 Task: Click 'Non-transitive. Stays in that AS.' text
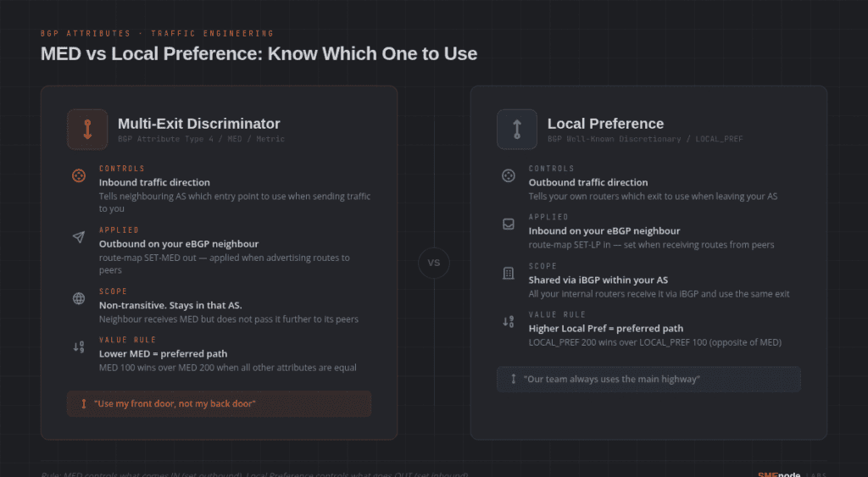point(170,305)
